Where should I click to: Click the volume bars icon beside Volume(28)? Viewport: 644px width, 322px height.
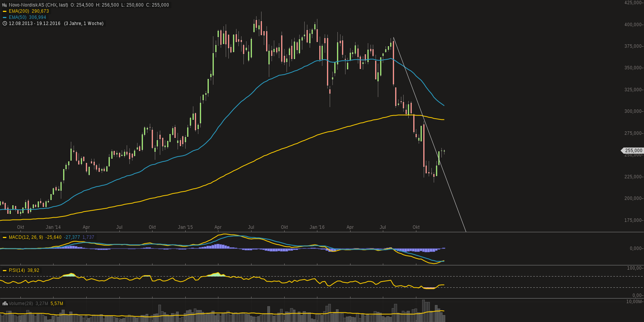5,304
